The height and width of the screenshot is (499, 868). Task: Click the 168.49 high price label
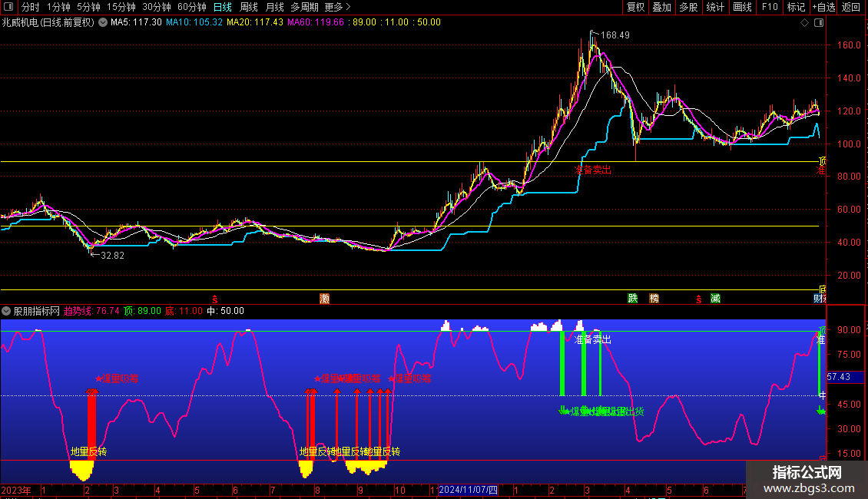(x=615, y=35)
